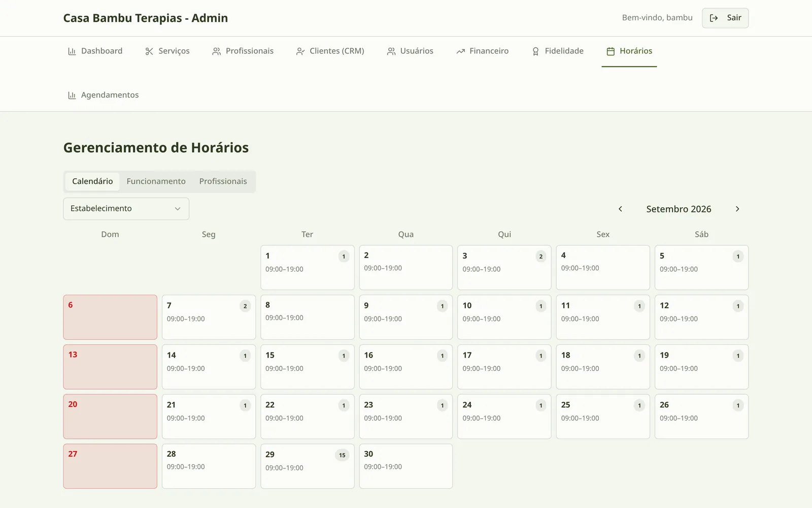Viewport: 812px width, 508px height.
Task: Click the trending arrow icon beside Financeiro
Action: click(460, 51)
